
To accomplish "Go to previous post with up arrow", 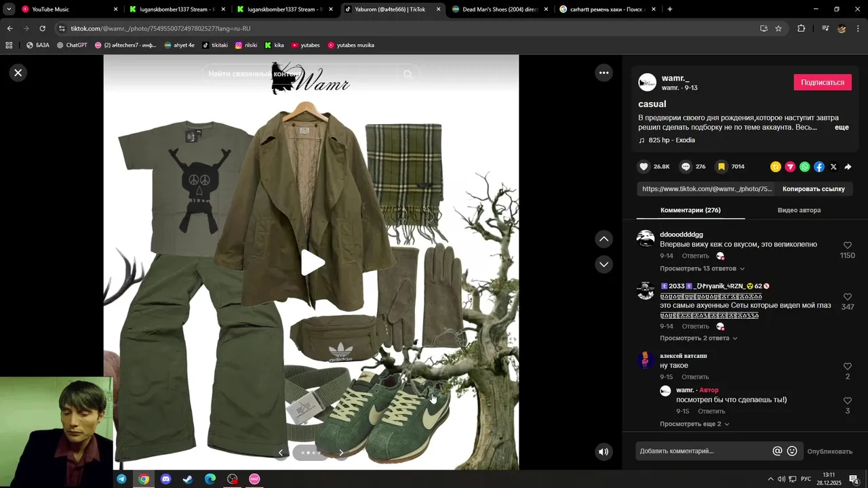I will [604, 239].
